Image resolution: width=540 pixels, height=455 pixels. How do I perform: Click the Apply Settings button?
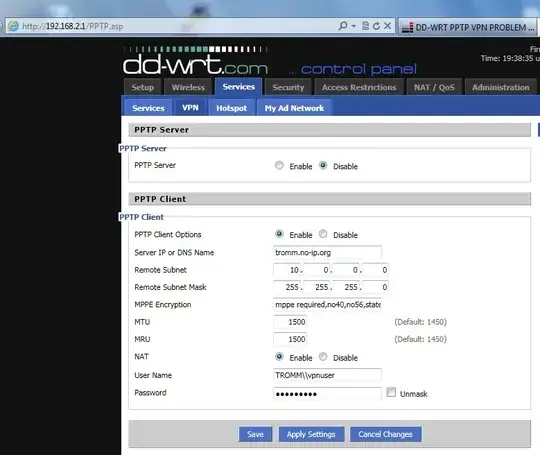[x=311, y=434]
